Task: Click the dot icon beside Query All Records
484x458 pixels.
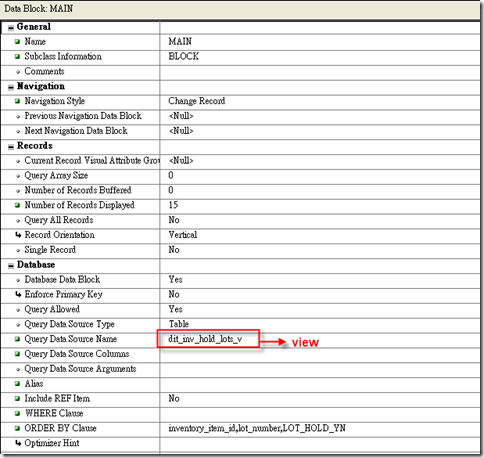Action: pyautogui.click(x=18, y=221)
